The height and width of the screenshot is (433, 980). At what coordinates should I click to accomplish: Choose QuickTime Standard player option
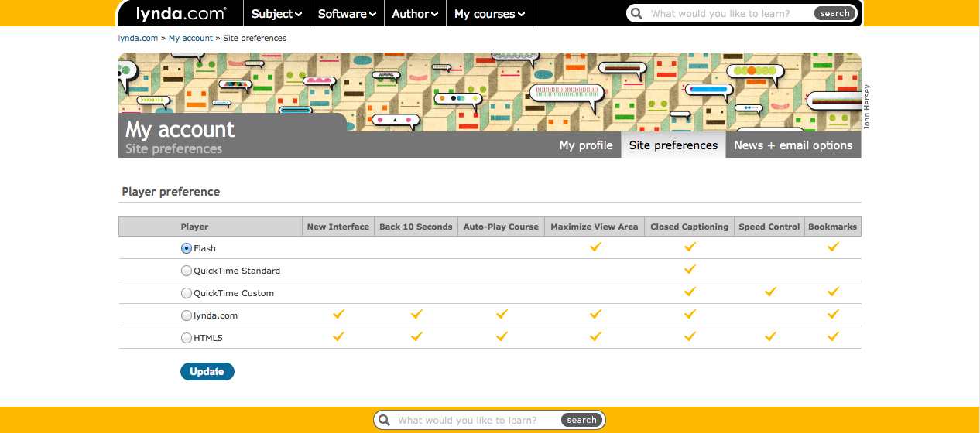tap(186, 271)
